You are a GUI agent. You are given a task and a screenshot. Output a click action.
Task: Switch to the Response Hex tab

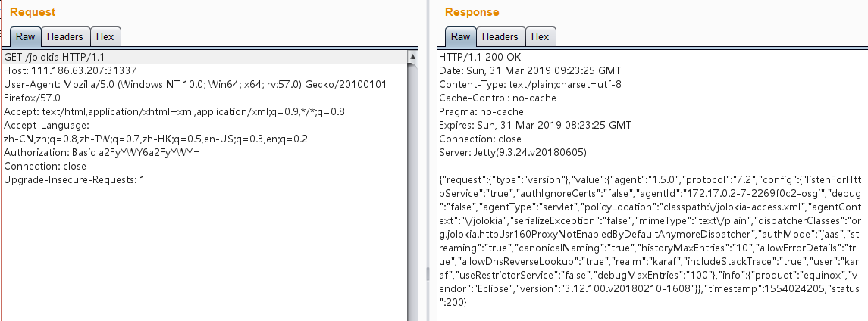(541, 36)
